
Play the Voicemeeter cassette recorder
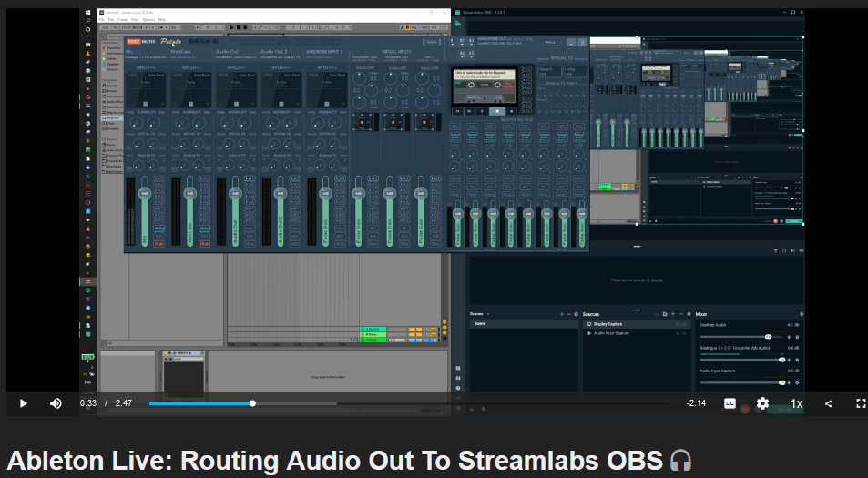pyautogui.click(x=482, y=111)
